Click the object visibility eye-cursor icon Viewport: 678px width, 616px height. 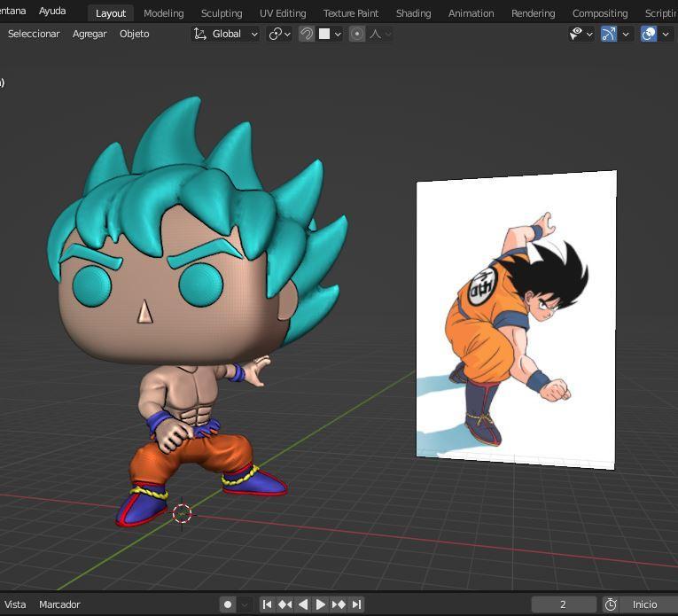tap(576, 34)
